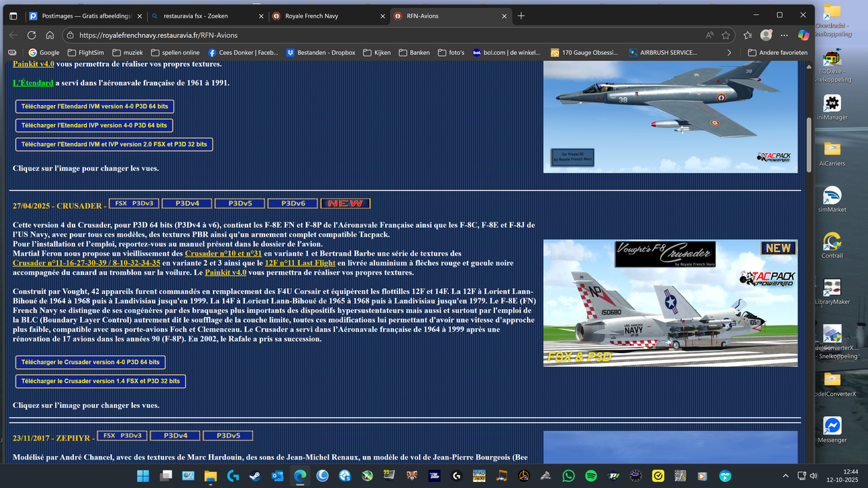Viewport: 868px width, 488px height.
Task: Click the address bar URL field
Action: coord(387,35)
